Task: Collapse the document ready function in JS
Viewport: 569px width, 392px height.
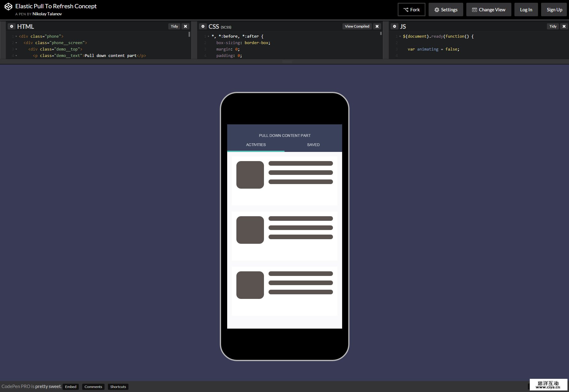Action: pos(400,36)
